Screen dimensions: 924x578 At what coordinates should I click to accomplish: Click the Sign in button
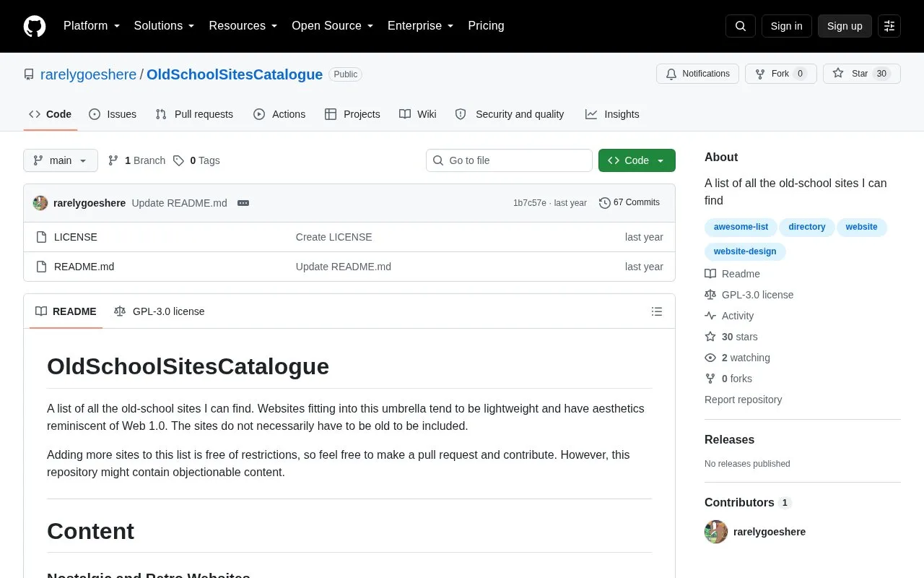tap(786, 26)
